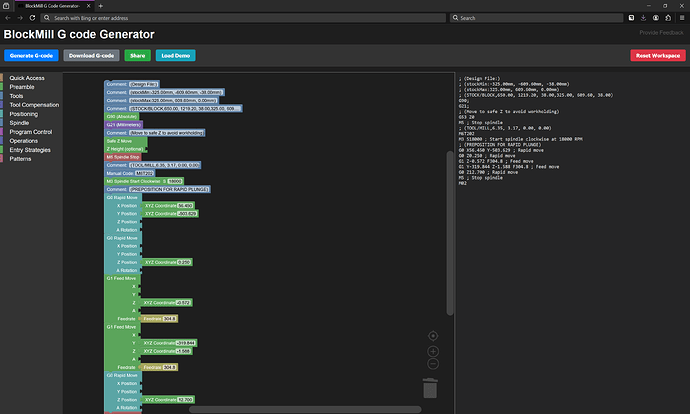Viewport: 690px width, 414px height.
Task: Click the workspace horizontal scrollbar
Action: click(x=305, y=409)
